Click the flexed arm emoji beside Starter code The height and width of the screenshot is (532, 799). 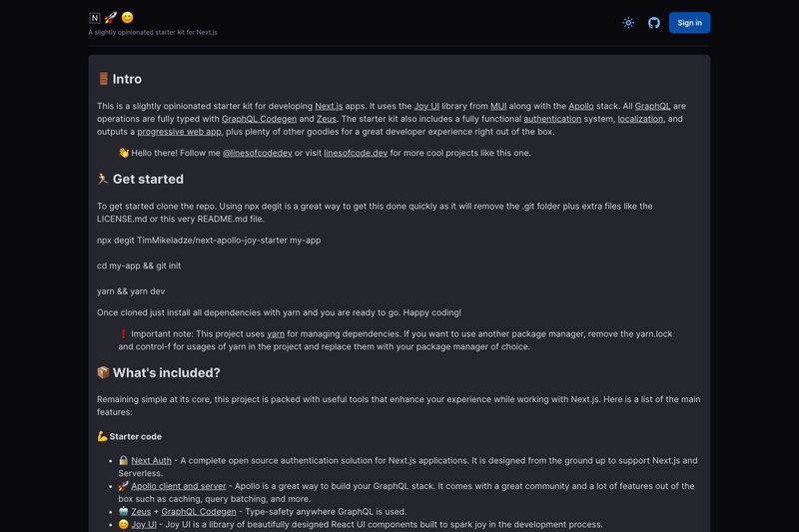pos(103,436)
